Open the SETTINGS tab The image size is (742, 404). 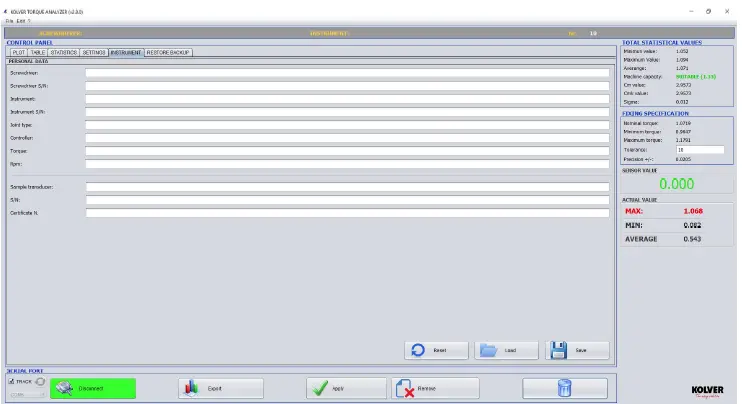[94, 53]
